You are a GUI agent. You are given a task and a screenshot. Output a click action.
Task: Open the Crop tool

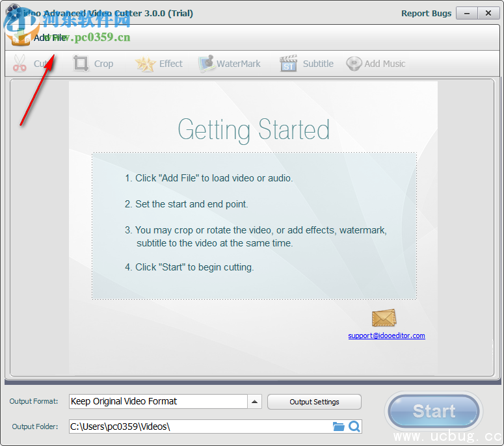pyautogui.click(x=93, y=64)
